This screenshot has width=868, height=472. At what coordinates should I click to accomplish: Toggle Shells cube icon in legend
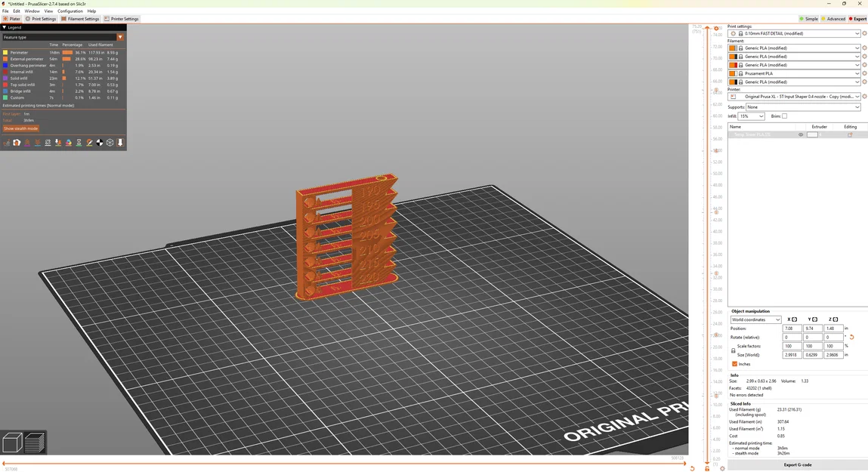110,143
